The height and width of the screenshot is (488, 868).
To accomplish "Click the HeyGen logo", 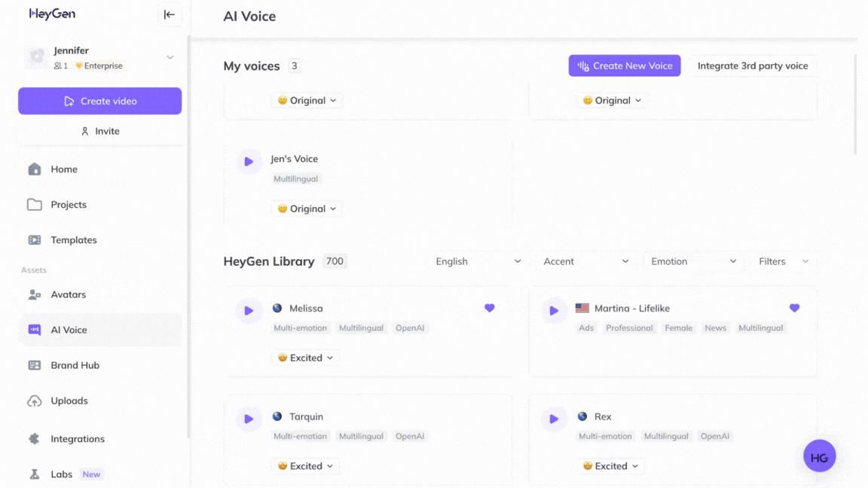I will coord(52,14).
